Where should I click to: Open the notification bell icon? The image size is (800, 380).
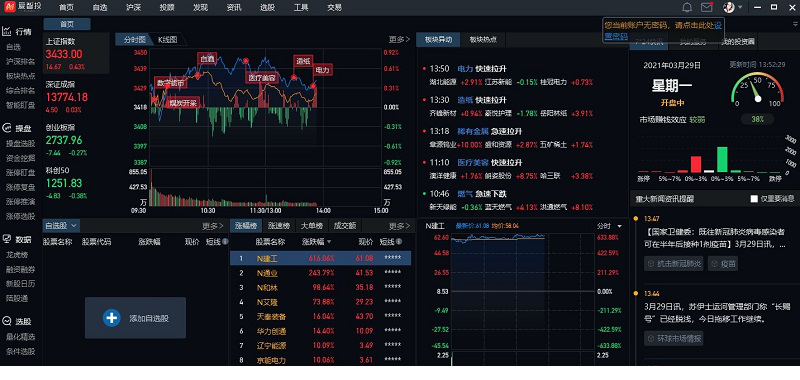click(x=687, y=7)
